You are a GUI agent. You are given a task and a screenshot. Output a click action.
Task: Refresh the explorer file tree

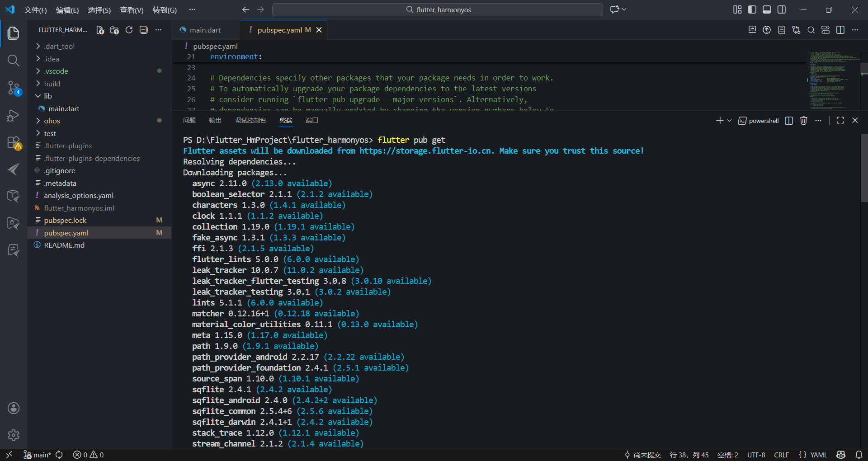[x=129, y=30]
